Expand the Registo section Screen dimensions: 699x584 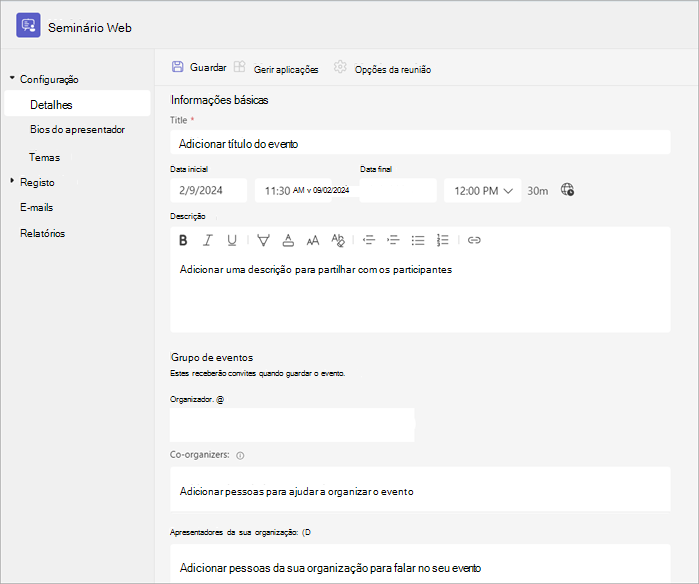tap(12, 181)
